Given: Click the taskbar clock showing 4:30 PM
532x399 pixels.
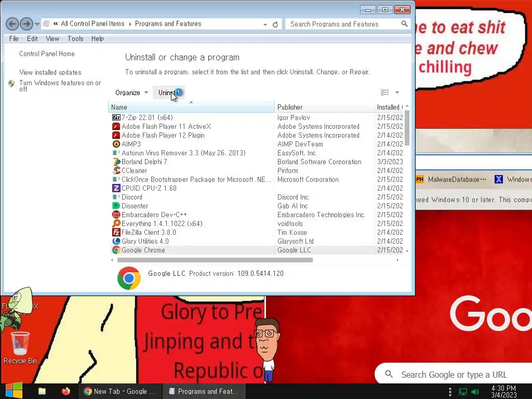Looking at the screenshot, I should (503, 392).
